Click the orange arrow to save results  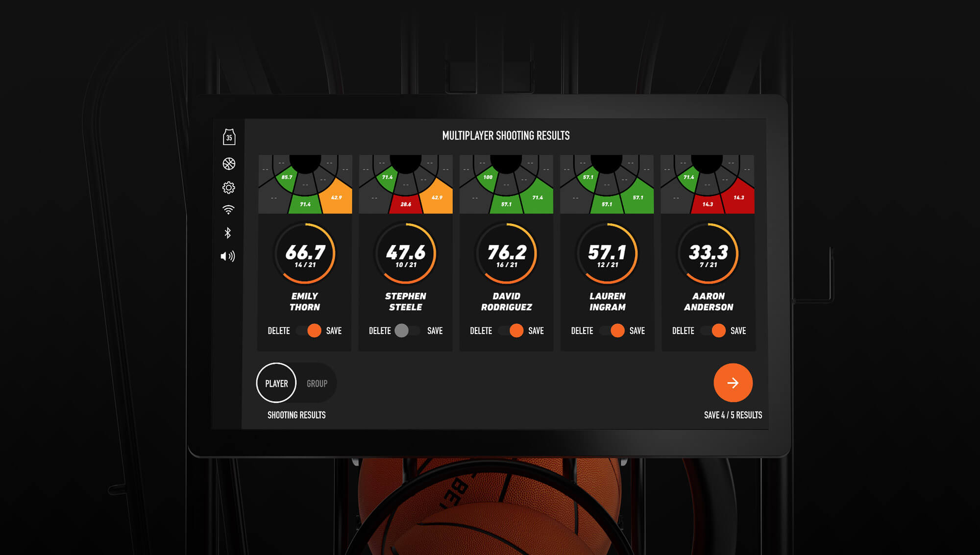(x=733, y=384)
